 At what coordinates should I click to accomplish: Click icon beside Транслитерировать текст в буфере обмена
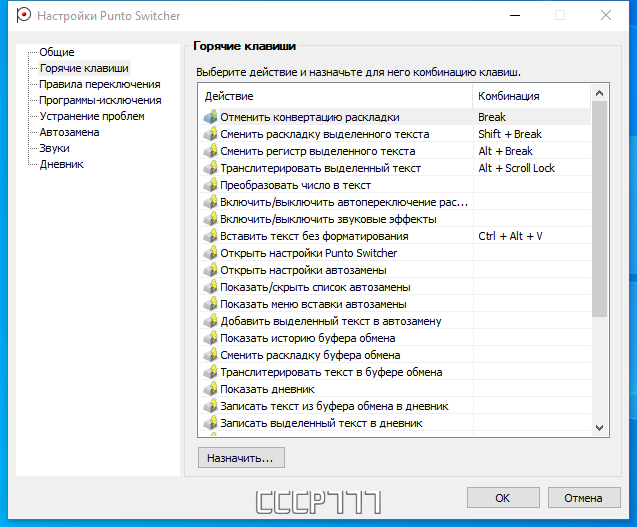210,372
